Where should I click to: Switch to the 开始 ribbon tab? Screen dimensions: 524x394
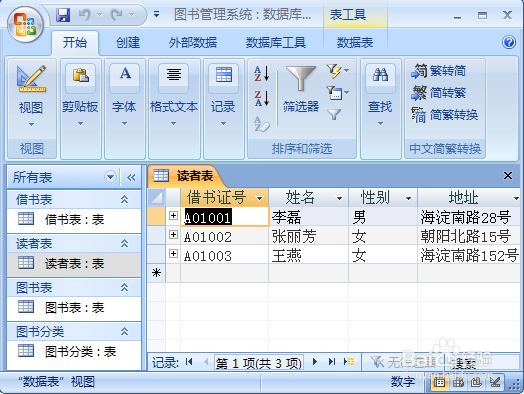pyautogui.click(x=75, y=43)
